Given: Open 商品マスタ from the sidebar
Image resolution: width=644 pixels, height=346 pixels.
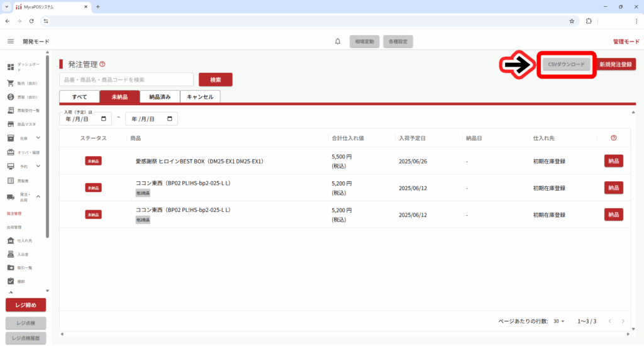Looking at the screenshot, I should 24,124.
